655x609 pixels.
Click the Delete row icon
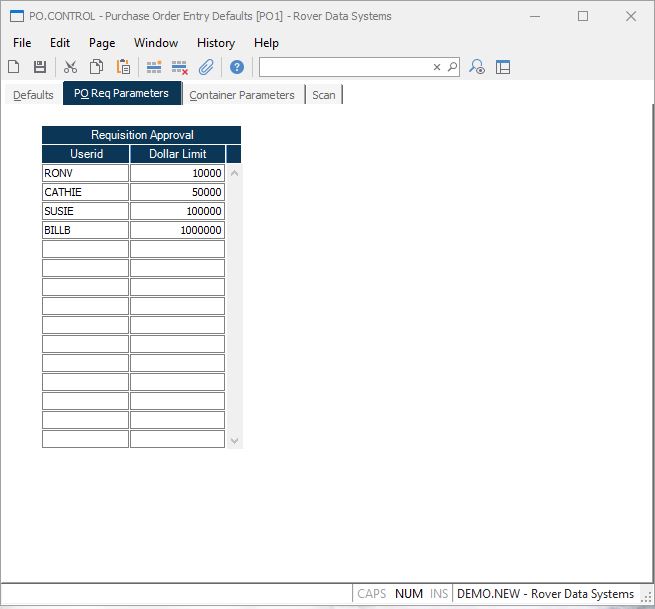(180, 67)
